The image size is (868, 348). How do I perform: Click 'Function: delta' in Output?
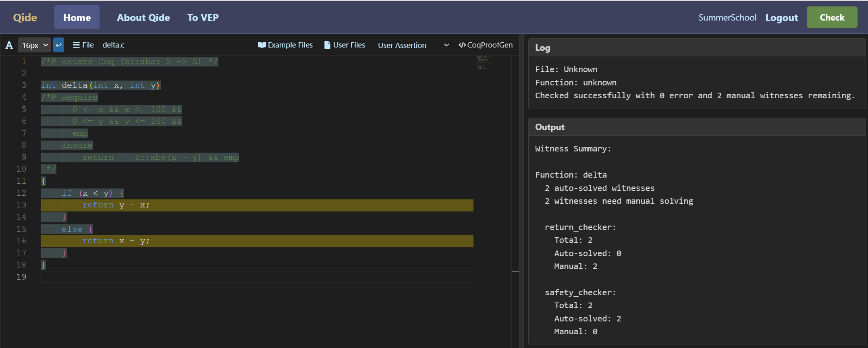point(571,175)
